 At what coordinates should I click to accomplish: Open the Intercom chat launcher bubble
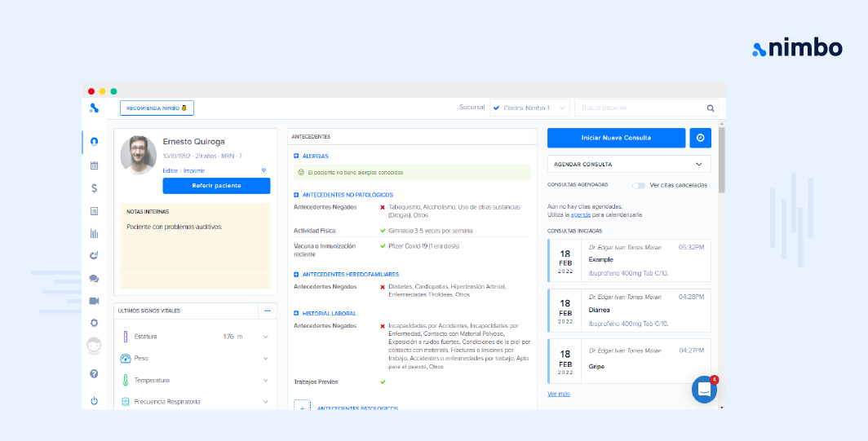tap(704, 390)
